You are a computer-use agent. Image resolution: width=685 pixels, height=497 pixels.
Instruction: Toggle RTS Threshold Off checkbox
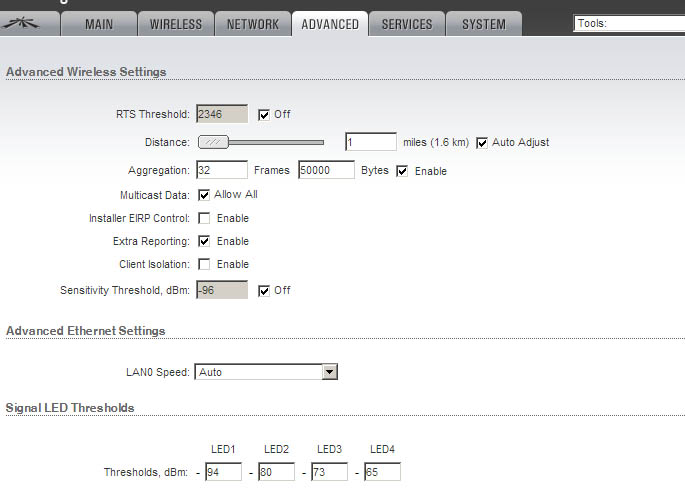click(x=264, y=114)
